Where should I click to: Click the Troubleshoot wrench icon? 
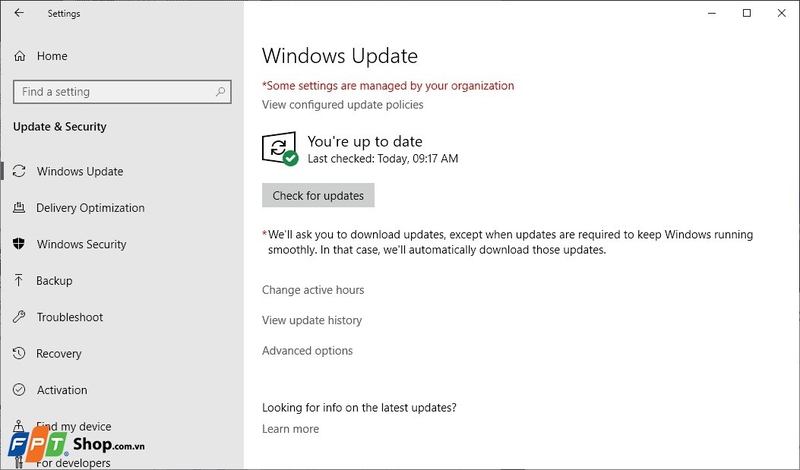coord(19,317)
